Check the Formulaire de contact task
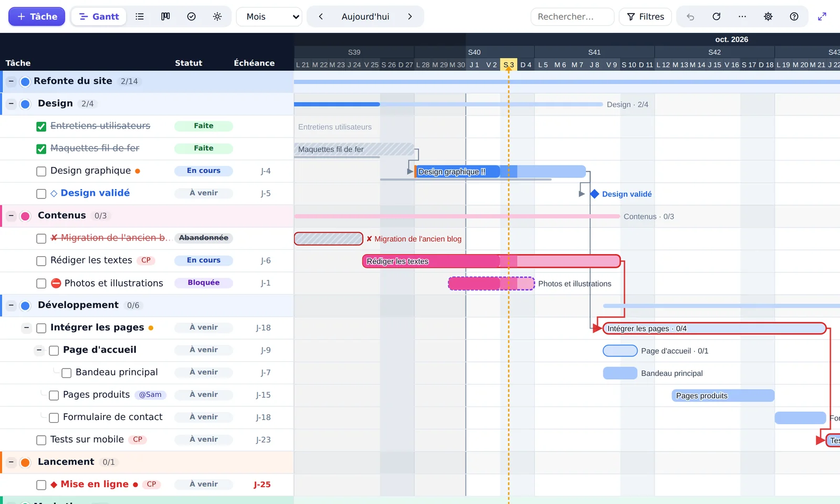This screenshot has height=504, width=840. [54, 418]
